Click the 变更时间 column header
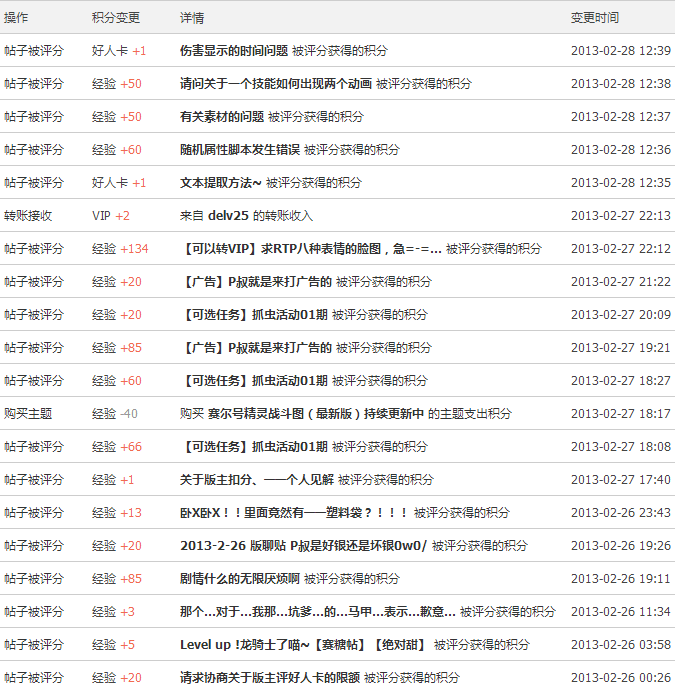This screenshot has width=676, height=693. click(595, 18)
